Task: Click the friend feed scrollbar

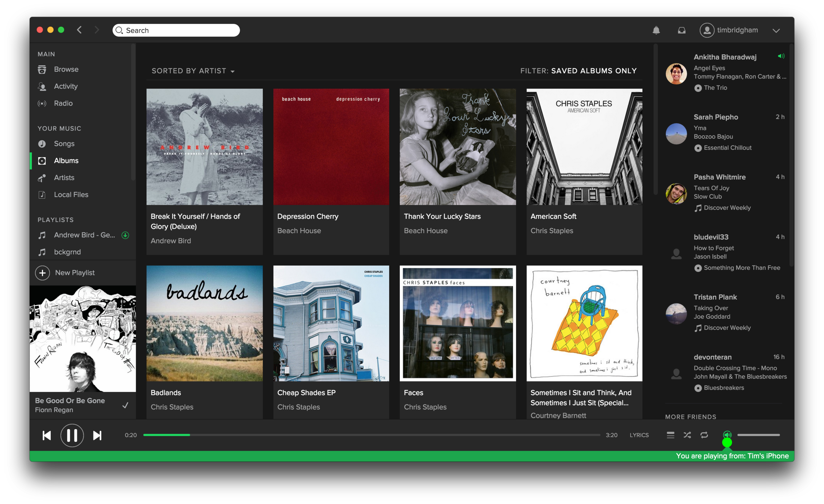Action: pyautogui.click(x=792, y=156)
